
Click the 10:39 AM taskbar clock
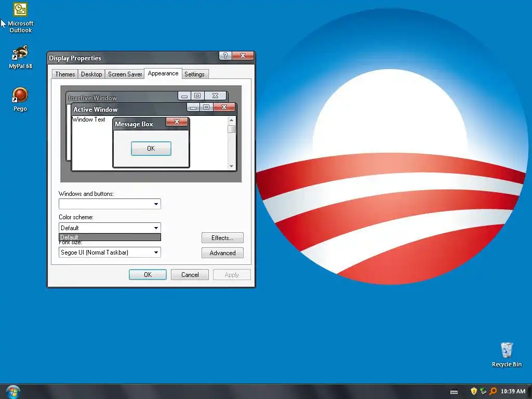[513, 391]
